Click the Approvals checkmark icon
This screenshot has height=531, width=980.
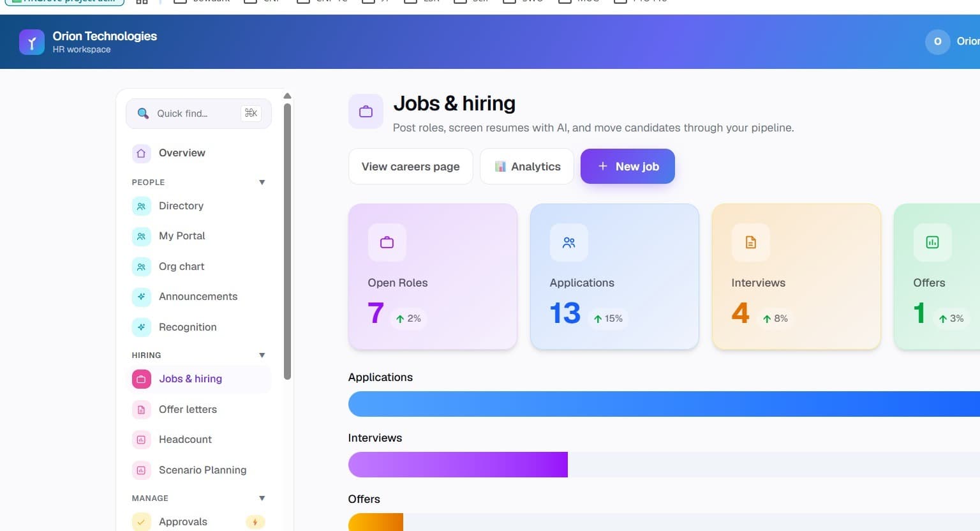pos(141,522)
